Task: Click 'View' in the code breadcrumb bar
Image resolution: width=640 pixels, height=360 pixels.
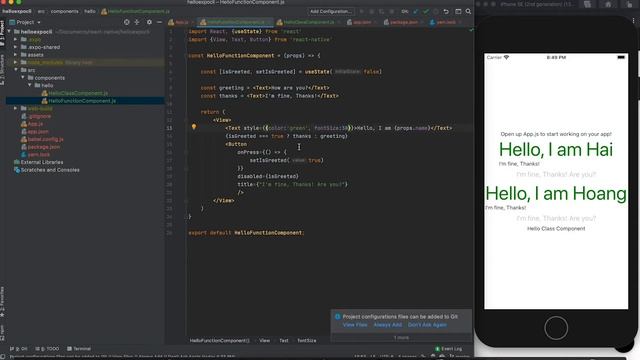Action: click(x=264, y=340)
